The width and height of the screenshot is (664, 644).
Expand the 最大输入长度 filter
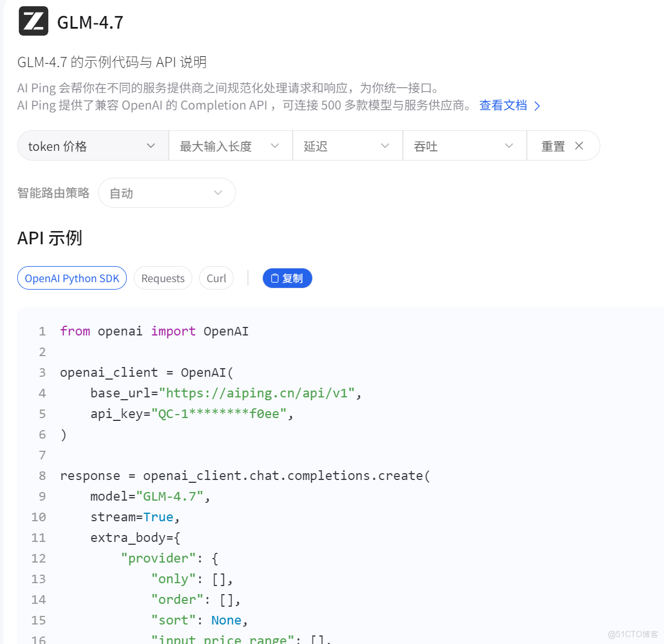[x=230, y=146]
